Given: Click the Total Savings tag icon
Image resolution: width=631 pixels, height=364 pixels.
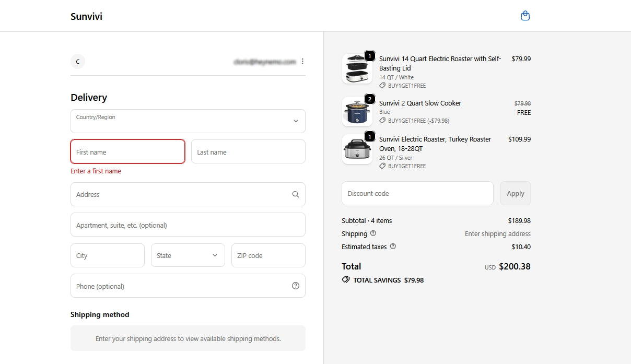Looking at the screenshot, I should pos(346,280).
